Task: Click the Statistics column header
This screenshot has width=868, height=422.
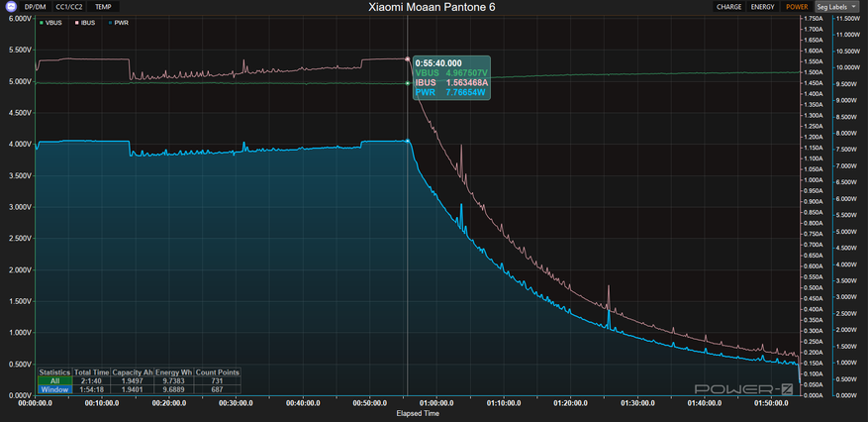Action: [54, 372]
